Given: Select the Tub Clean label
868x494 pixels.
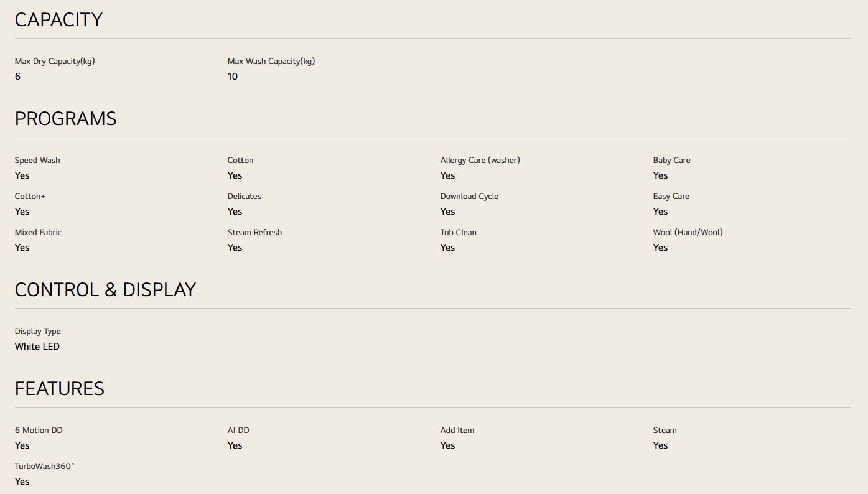Looking at the screenshot, I should 458,233.
